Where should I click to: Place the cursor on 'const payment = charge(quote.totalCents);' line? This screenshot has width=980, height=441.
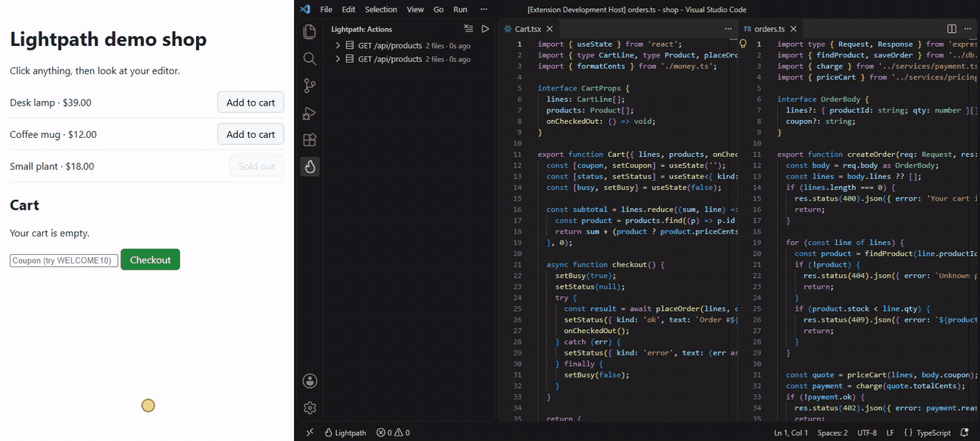pyautogui.click(x=877, y=386)
